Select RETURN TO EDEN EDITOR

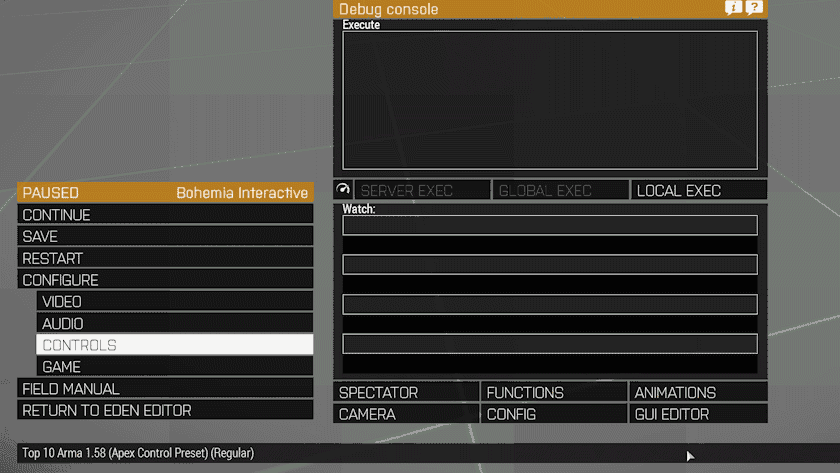click(165, 410)
